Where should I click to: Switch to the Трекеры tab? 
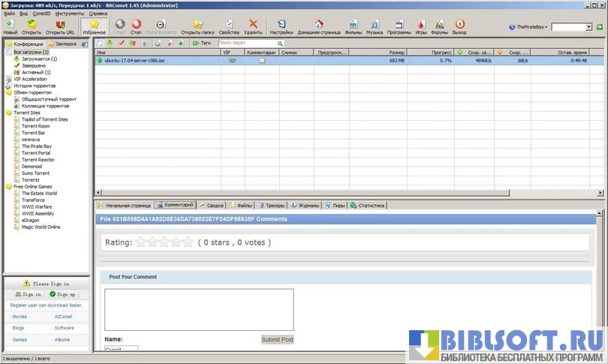273,205
